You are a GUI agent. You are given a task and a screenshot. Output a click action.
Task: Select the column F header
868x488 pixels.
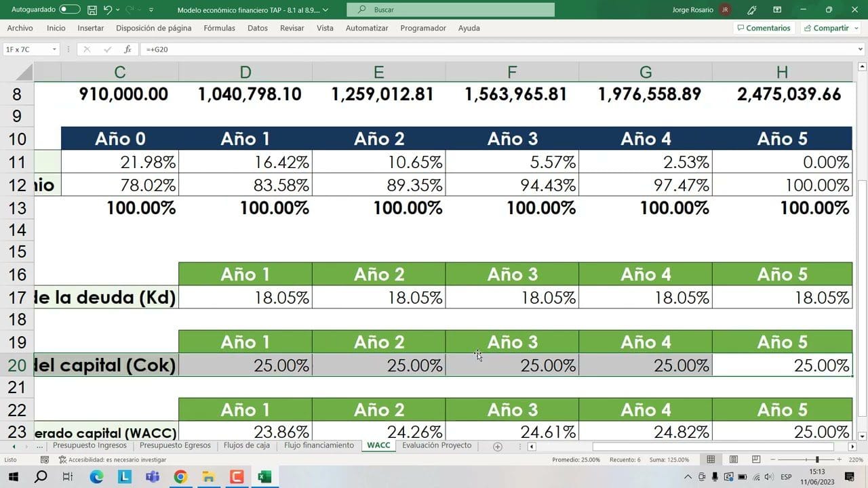(x=512, y=73)
